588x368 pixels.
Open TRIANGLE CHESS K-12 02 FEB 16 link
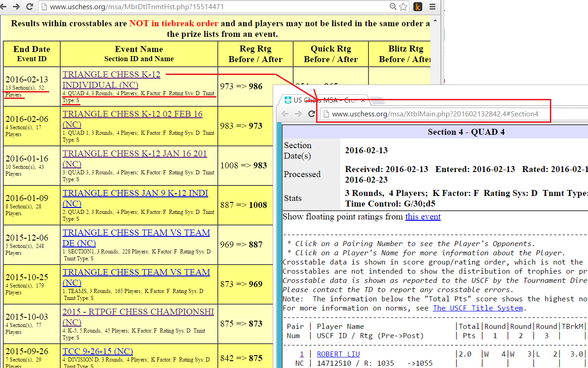(x=132, y=119)
